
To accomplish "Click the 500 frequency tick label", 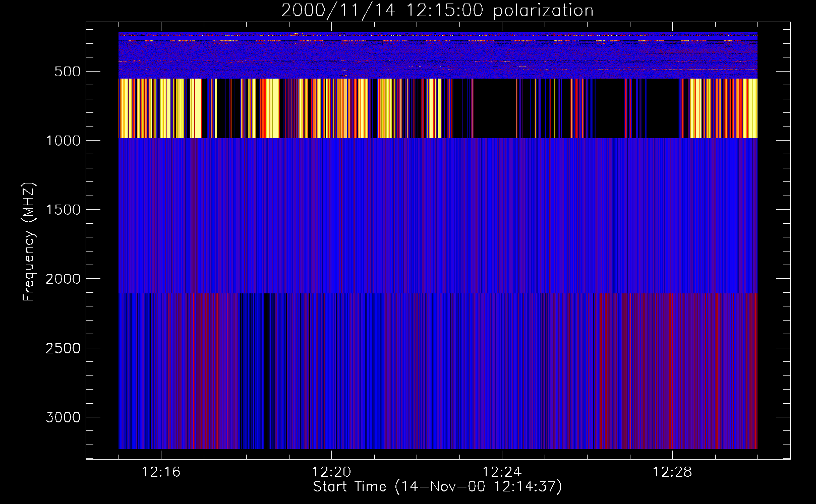I will tap(67, 72).
